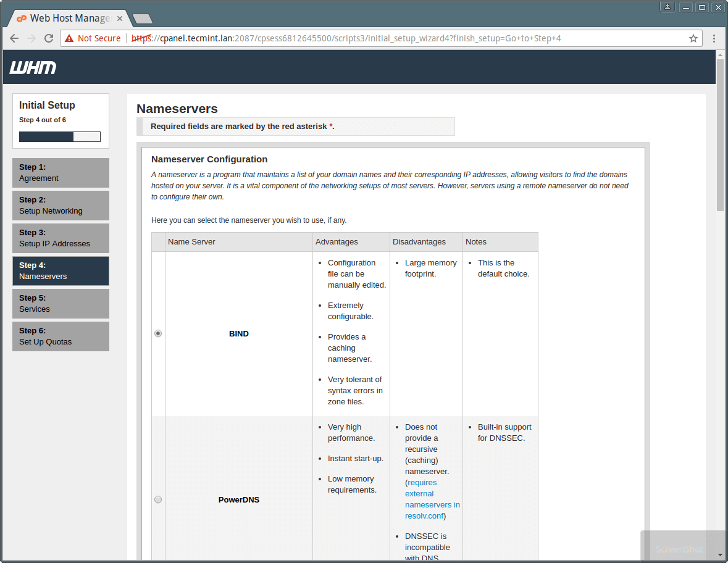Click 'Low memory requirements.' text

(x=352, y=485)
